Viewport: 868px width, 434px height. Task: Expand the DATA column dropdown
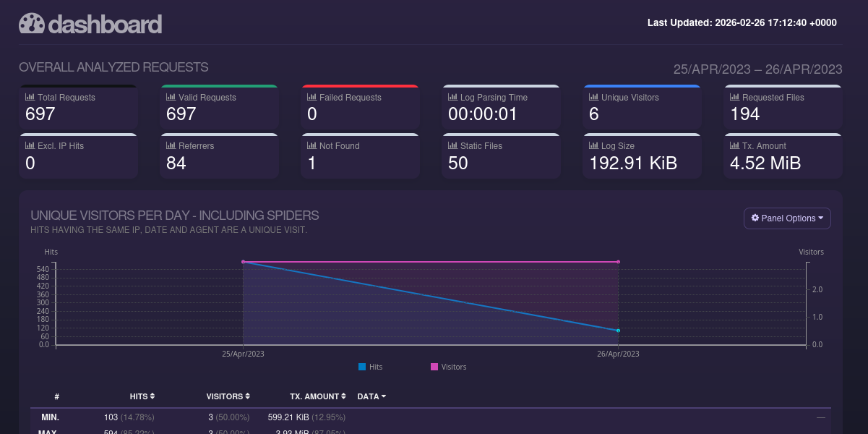point(371,396)
